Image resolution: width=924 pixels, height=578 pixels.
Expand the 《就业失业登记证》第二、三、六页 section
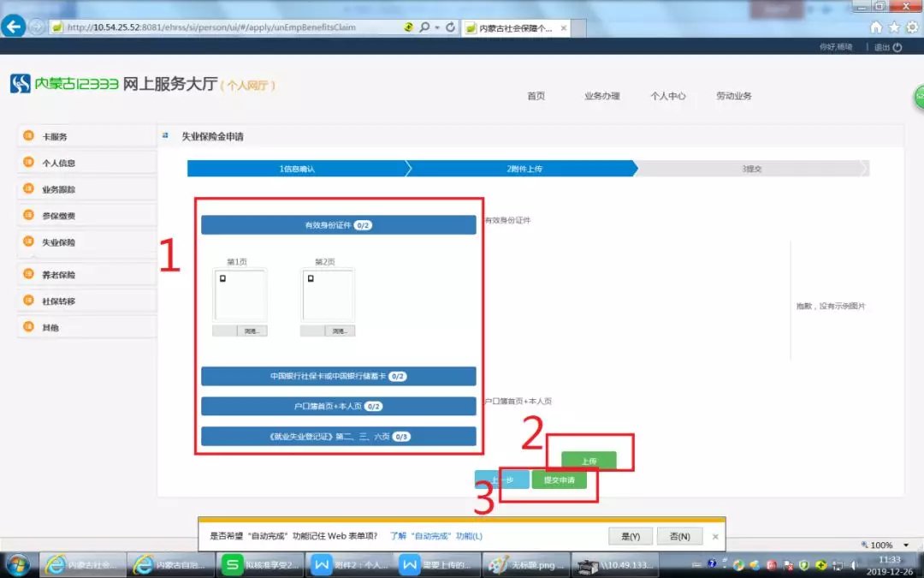(338, 437)
